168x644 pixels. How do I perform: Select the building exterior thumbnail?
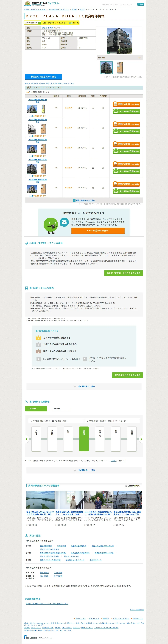pyautogui.click(x=106, y=68)
